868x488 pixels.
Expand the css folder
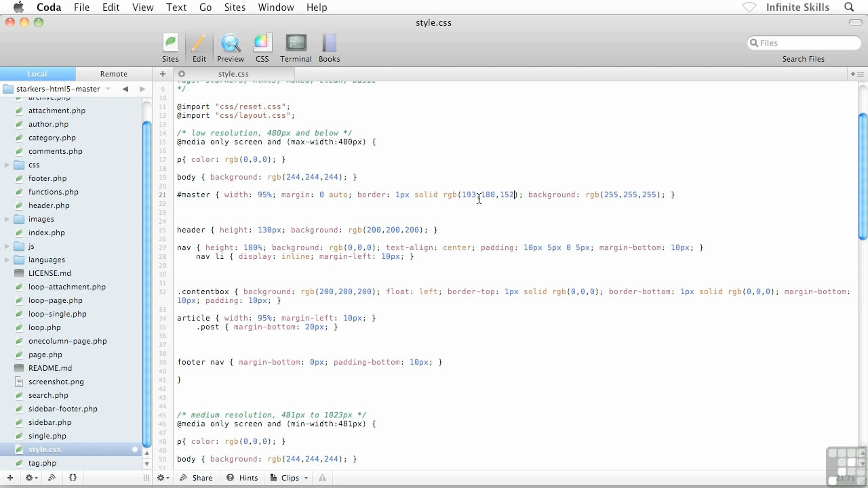point(7,165)
